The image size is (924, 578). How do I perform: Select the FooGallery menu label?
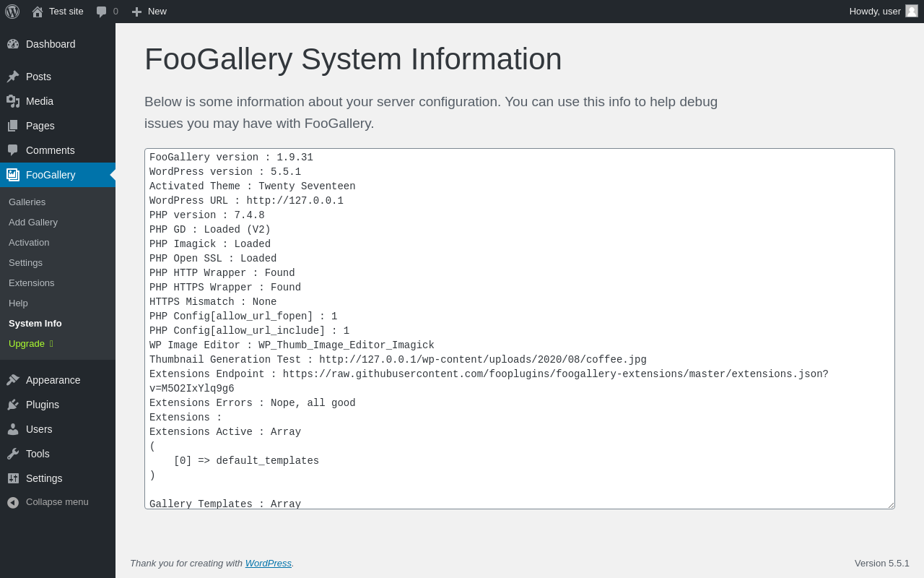(51, 175)
